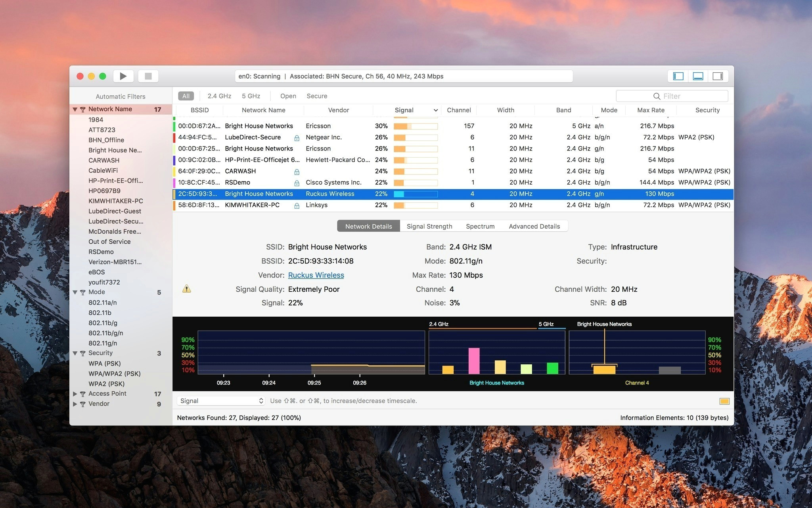Open the Spectrum tab
This screenshot has width=812, height=508.
click(480, 225)
